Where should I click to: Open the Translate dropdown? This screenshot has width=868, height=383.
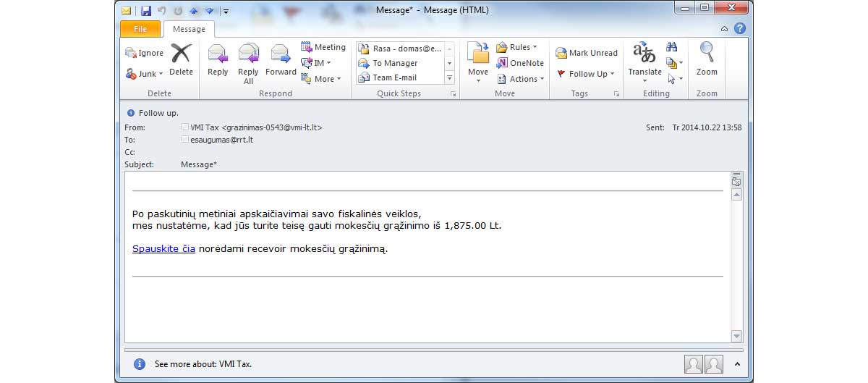(x=644, y=64)
